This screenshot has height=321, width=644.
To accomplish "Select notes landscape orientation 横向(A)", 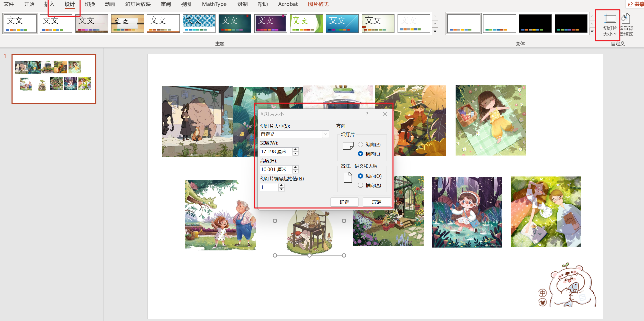I will tap(360, 185).
